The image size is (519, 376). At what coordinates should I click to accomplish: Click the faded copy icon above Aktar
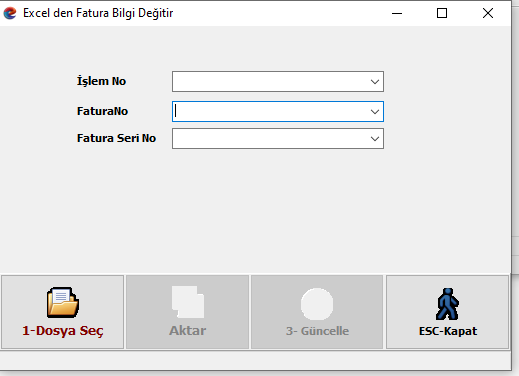[x=188, y=302]
